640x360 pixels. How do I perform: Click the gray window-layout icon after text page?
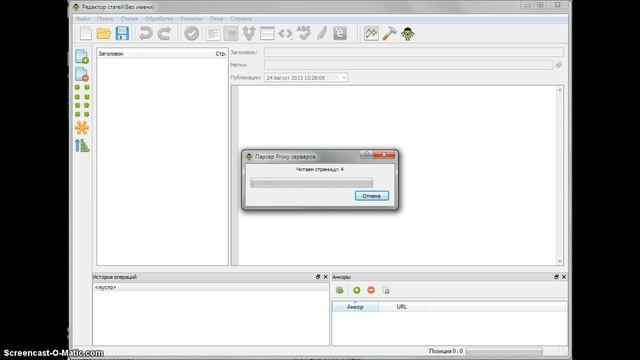pyautogui.click(x=231, y=34)
